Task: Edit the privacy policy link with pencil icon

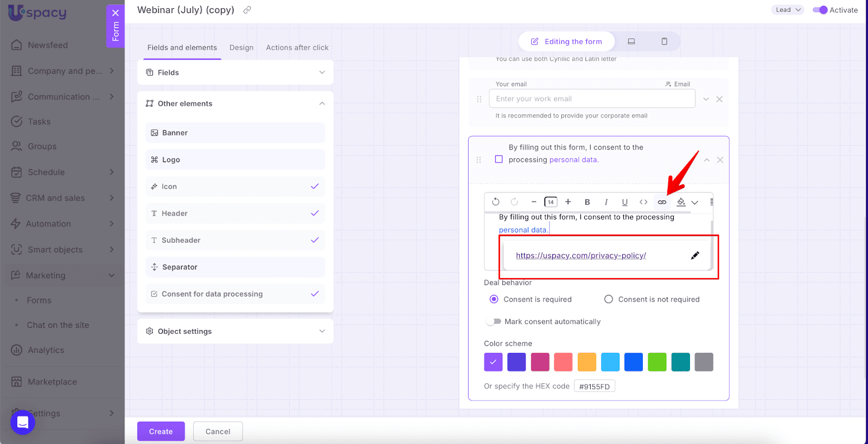Action: point(695,256)
